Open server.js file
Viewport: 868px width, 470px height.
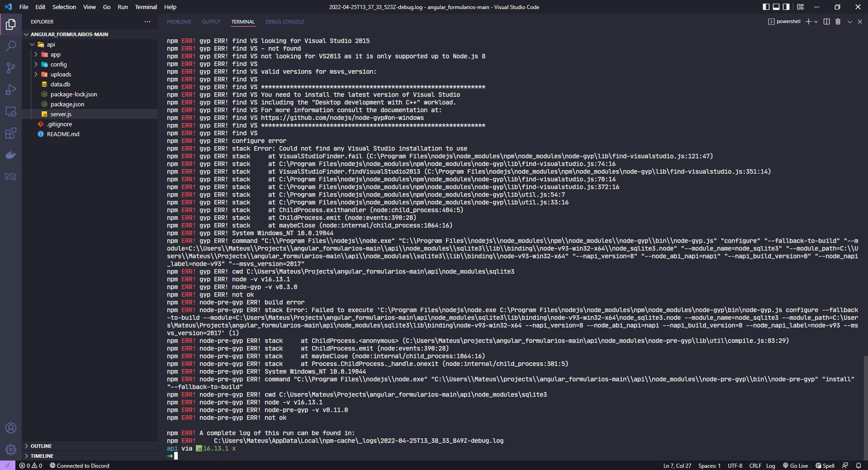61,114
